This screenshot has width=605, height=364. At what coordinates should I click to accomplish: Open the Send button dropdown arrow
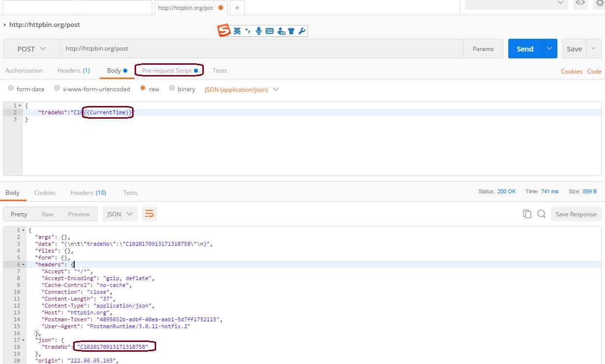(x=550, y=49)
